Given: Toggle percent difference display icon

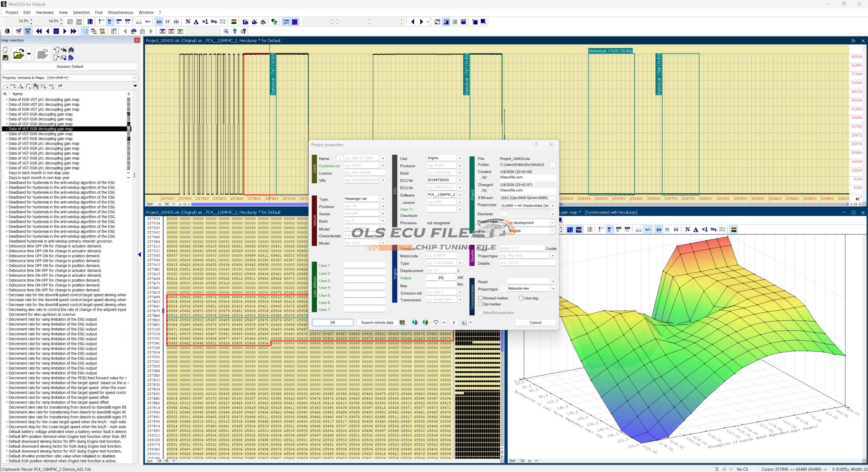Looking at the screenshot, I should pos(188,22).
